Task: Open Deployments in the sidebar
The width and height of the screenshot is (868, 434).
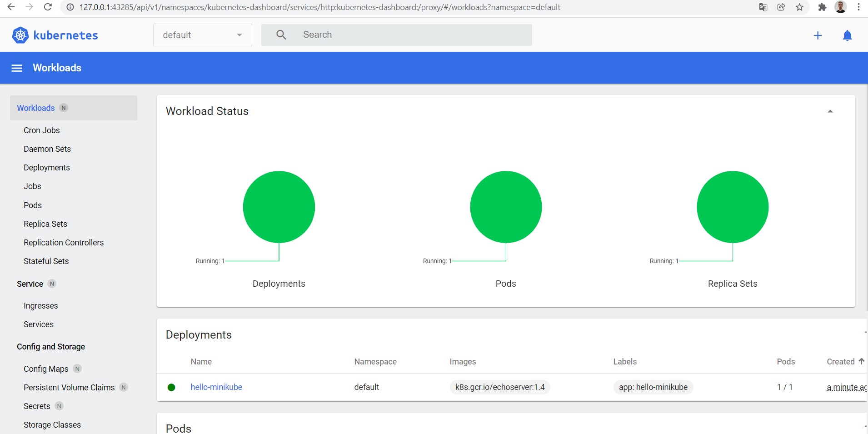Action: tap(47, 168)
